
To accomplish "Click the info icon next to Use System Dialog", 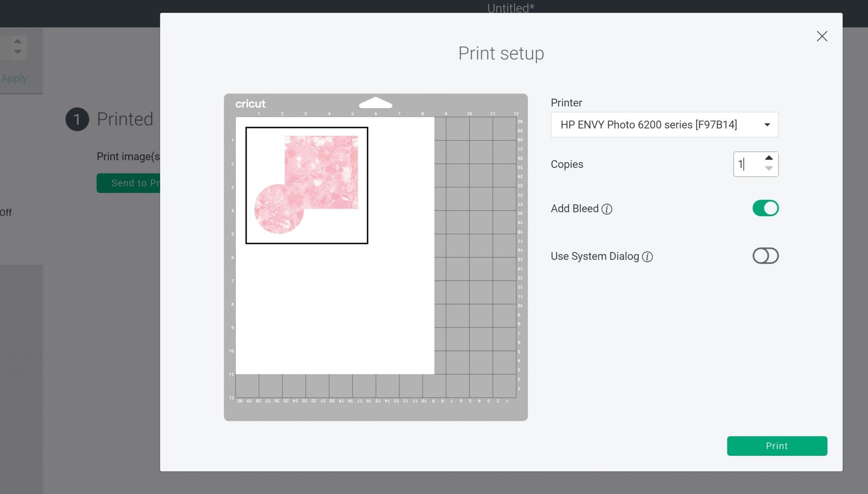I will click(648, 257).
